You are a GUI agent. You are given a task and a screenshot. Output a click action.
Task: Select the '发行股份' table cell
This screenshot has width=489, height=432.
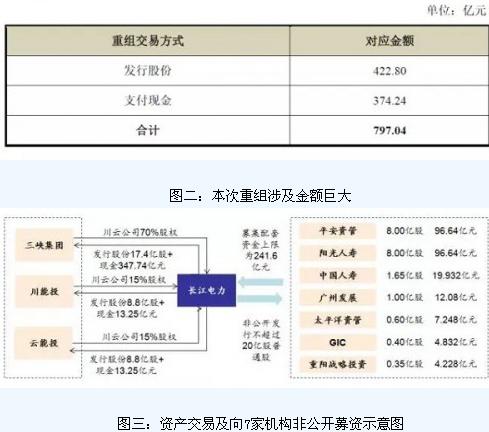click(x=148, y=70)
